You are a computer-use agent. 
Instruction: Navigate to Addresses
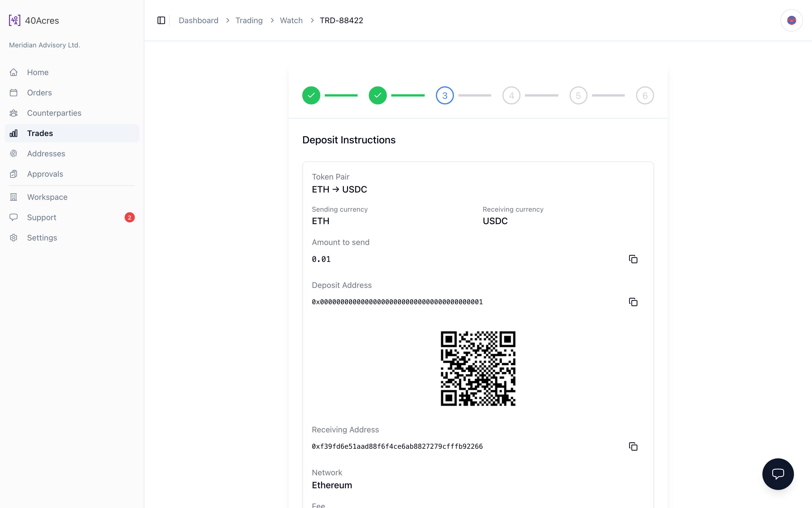tap(72, 154)
